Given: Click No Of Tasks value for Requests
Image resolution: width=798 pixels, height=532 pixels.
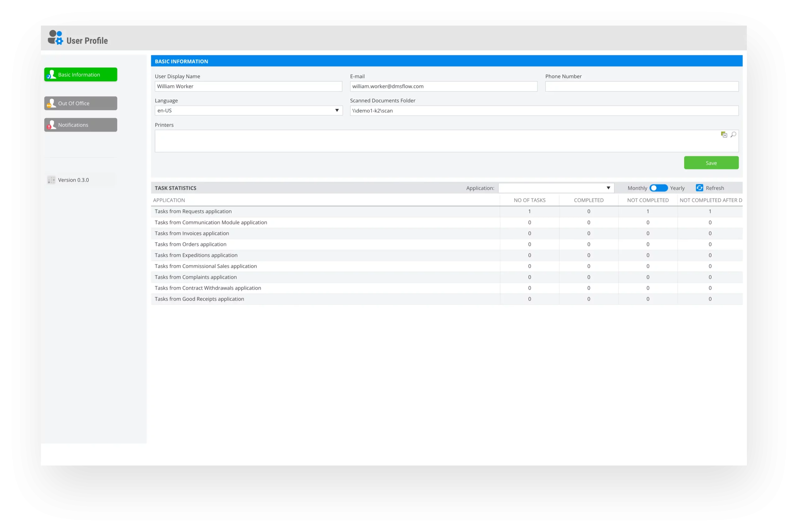Looking at the screenshot, I should pyautogui.click(x=529, y=211).
